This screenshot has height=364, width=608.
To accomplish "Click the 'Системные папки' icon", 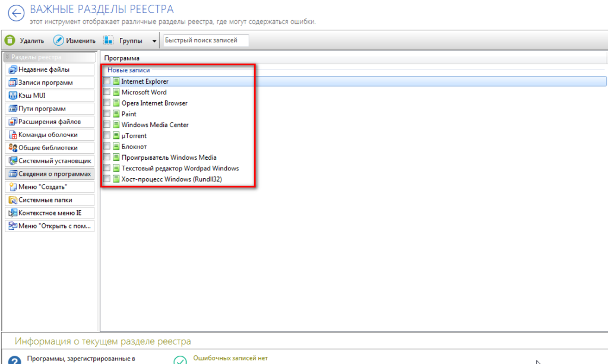I will (x=13, y=200).
